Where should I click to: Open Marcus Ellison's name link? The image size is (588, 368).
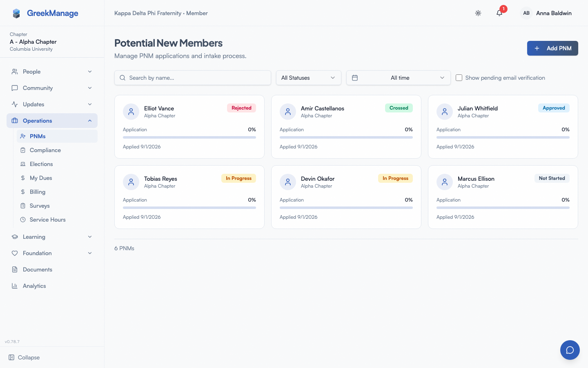pos(476,179)
